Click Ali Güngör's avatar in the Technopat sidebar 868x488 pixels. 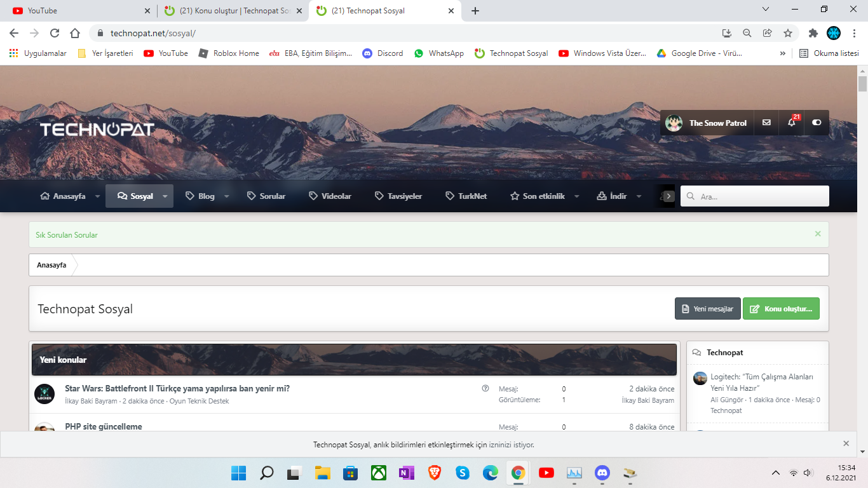(x=700, y=378)
